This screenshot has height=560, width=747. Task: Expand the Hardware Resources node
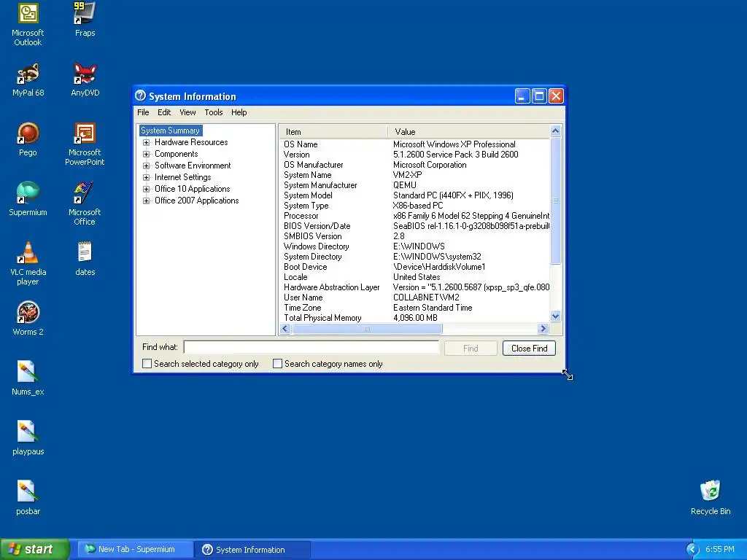click(146, 142)
